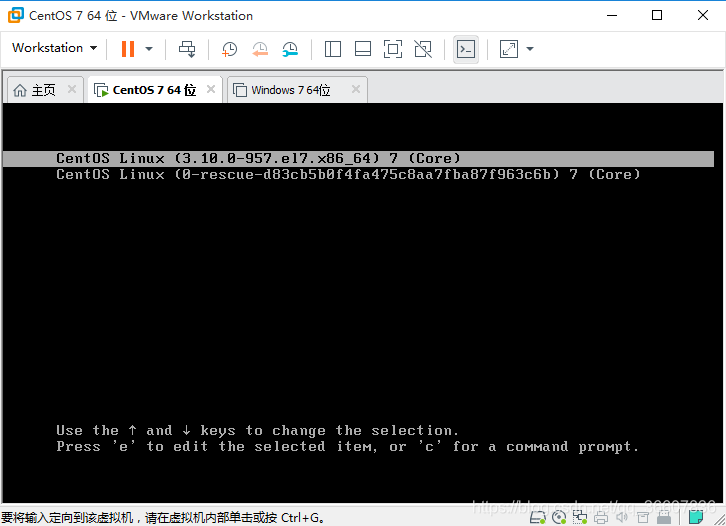
Task: Select CentOS Linux 3.10.0-957 boot entry
Action: [358, 158]
